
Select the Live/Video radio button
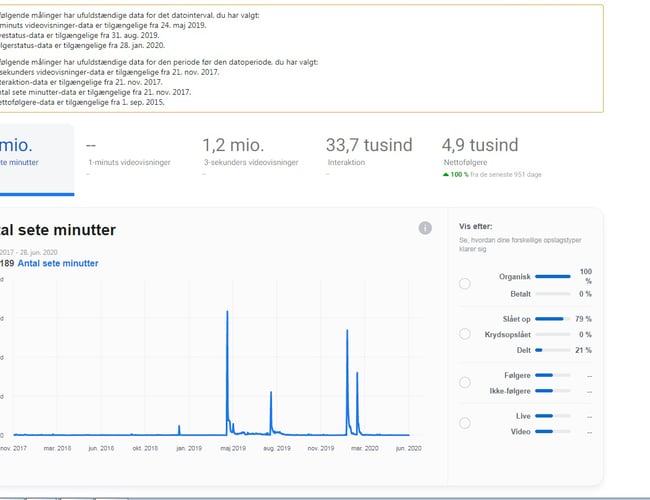[464, 423]
